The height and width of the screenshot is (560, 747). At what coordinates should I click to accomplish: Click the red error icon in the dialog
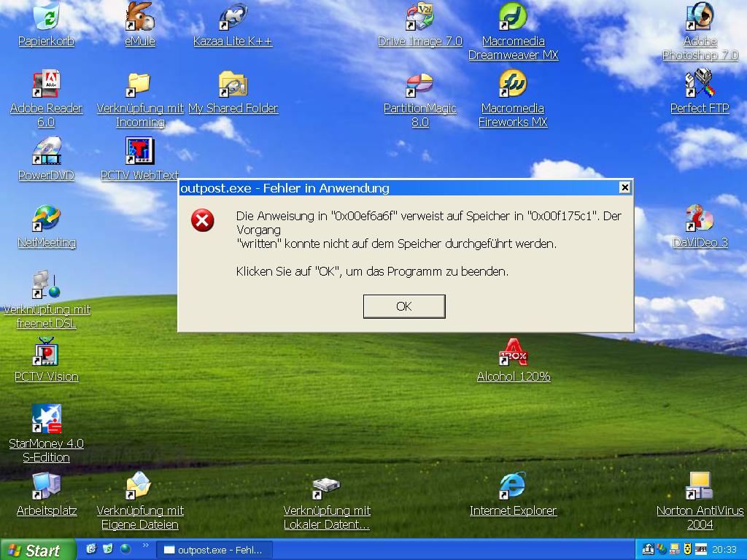[x=203, y=220]
